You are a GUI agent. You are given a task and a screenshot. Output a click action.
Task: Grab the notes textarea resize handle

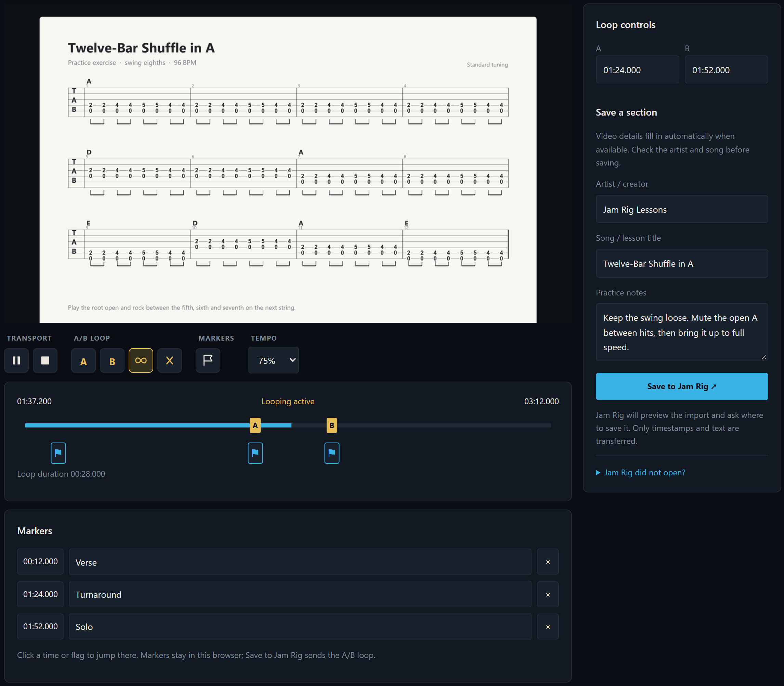(x=764, y=357)
